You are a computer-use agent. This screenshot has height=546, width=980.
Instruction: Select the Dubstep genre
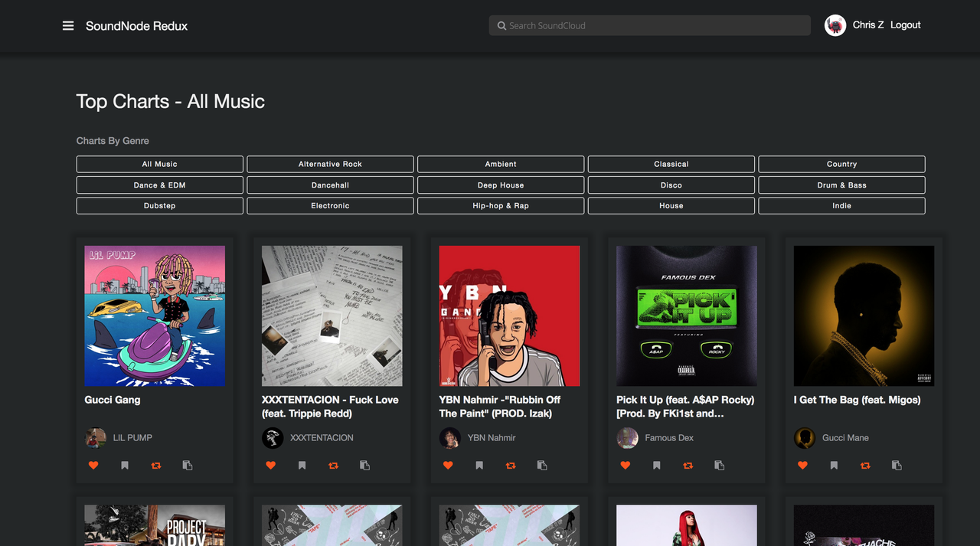coord(160,206)
